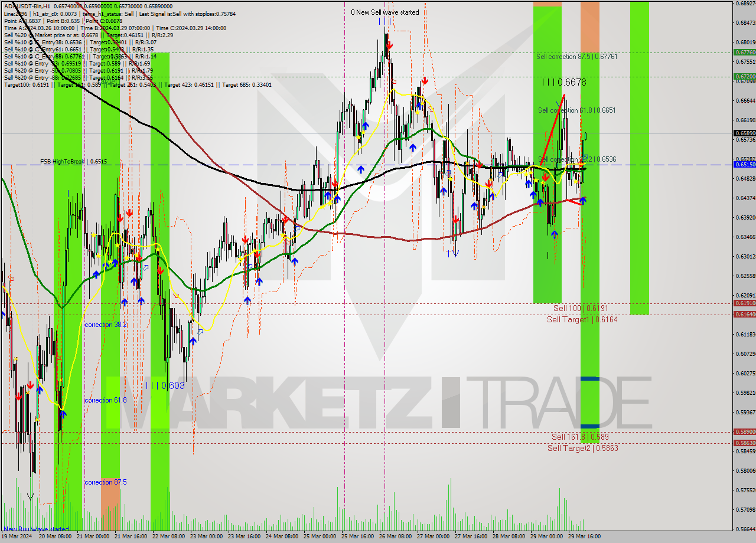Click the green 0.67760 price tag
The image size is (756, 543).
pyautogui.click(x=744, y=53)
